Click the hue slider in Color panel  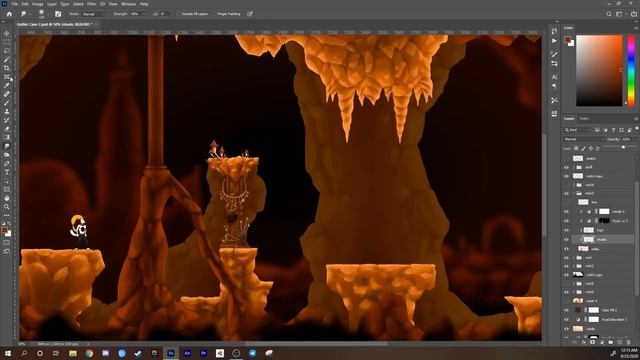(631, 70)
